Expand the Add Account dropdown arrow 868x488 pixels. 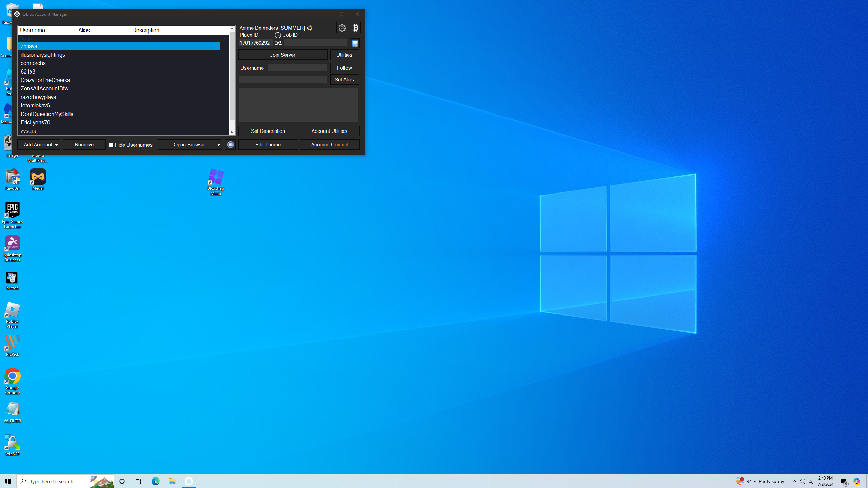pos(56,145)
